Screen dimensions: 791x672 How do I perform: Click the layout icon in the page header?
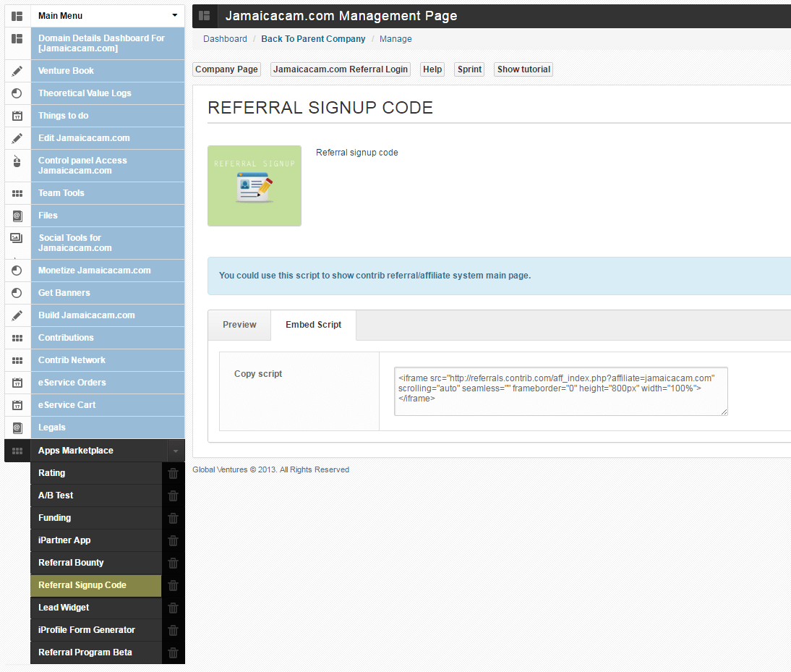click(x=205, y=16)
